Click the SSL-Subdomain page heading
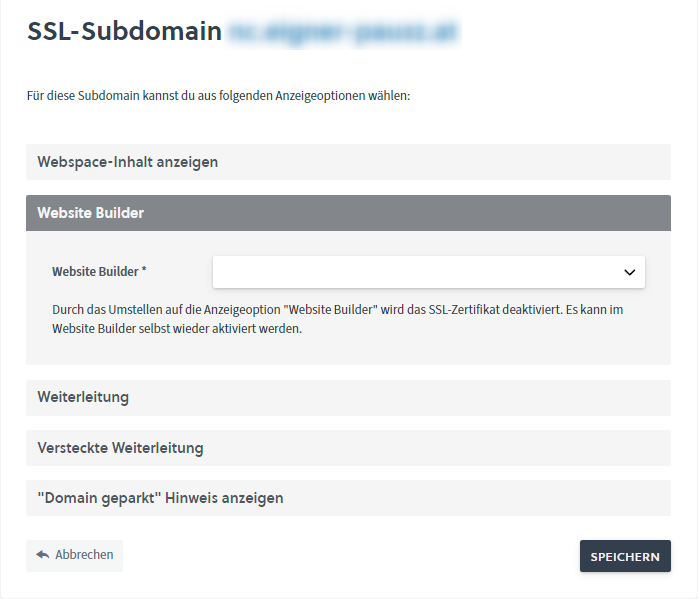 click(124, 32)
